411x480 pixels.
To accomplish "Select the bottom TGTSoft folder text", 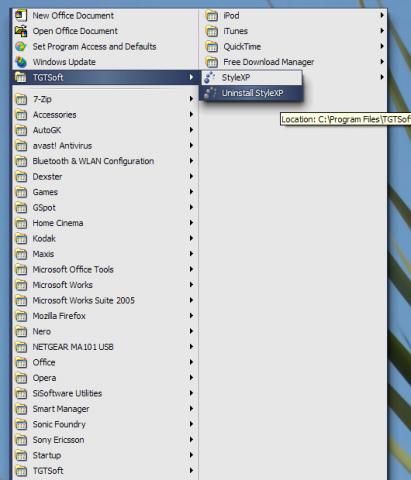I will [48, 471].
